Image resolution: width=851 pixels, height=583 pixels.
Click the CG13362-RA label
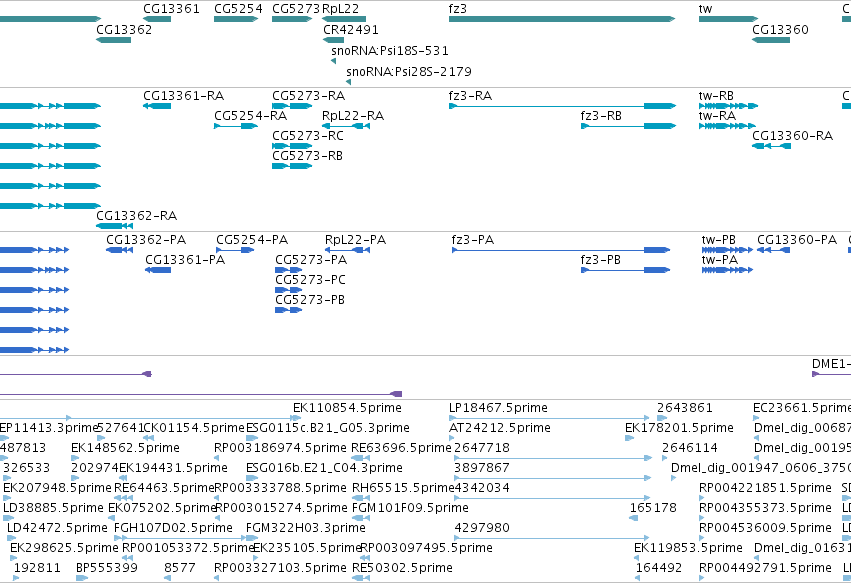pos(136,216)
